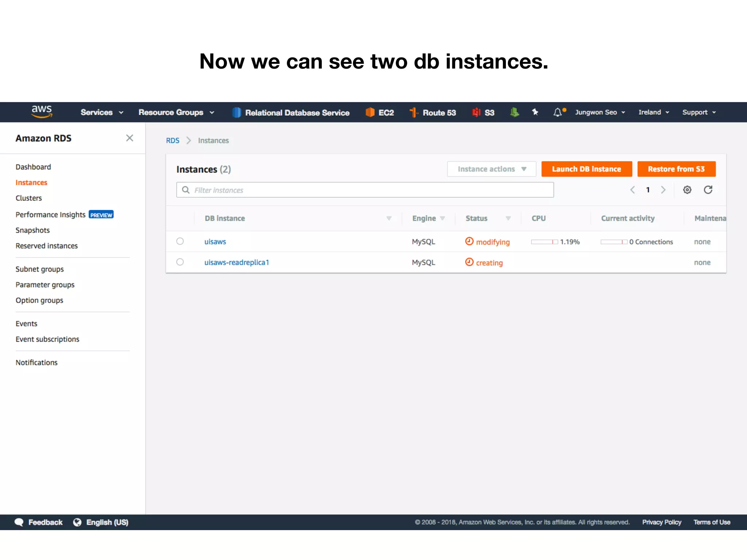747x560 pixels.
Task: Select Instances in the sidebar
Action: pyautogui.click(x=31, y=183)
